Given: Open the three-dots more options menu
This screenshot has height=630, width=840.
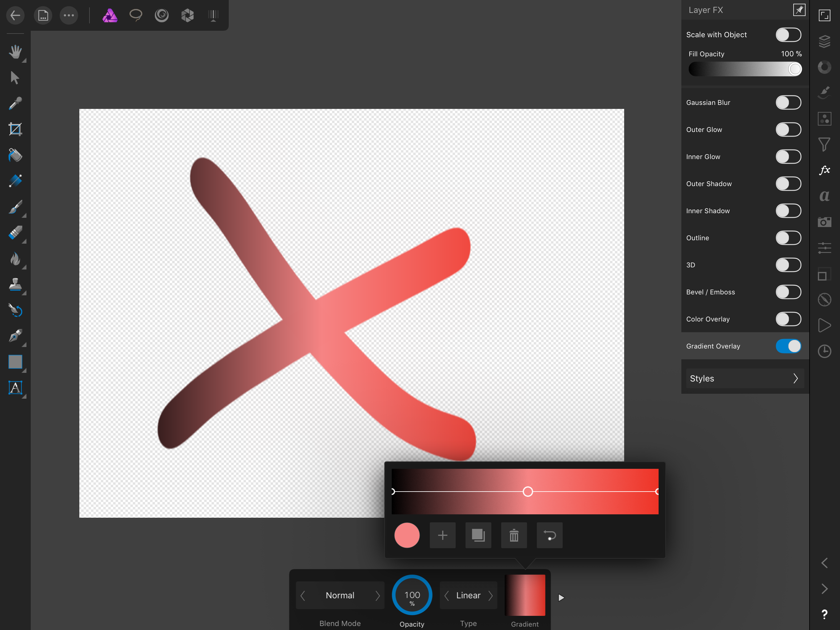Looking at the screenshot, I should pos(69,16).
